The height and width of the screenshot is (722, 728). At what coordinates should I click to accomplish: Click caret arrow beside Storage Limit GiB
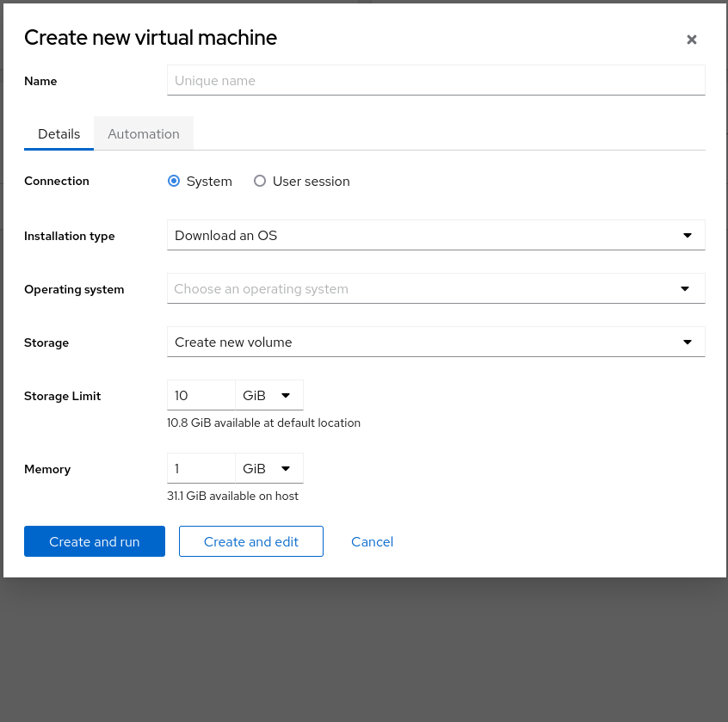[286, 396]
